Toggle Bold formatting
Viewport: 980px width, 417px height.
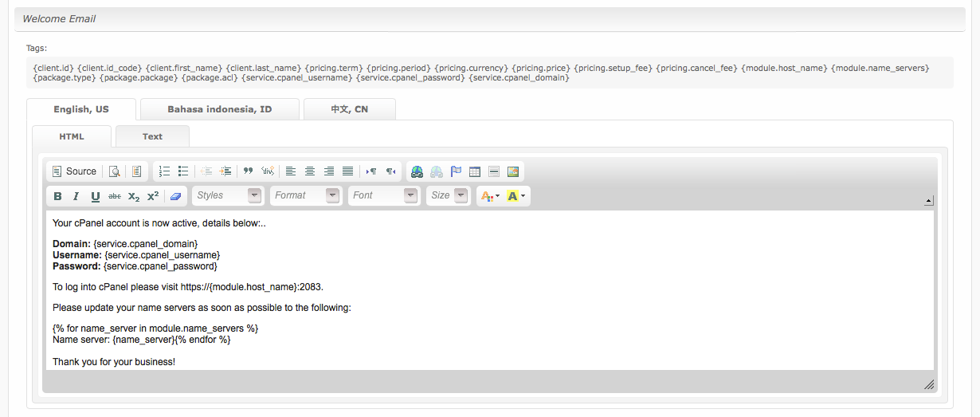tap(57, 195)
